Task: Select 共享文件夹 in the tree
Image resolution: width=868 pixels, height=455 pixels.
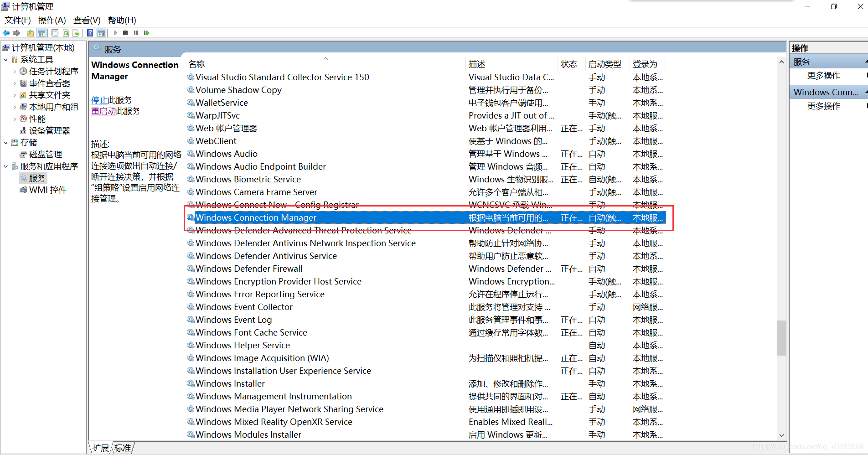Action: tap(49, 95)
